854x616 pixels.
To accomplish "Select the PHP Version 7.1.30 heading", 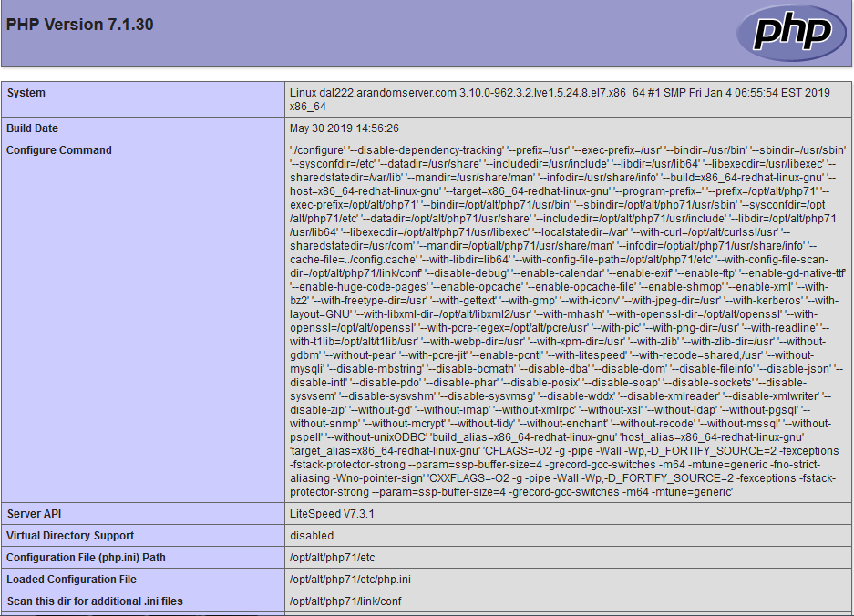I will coord(79,25).
